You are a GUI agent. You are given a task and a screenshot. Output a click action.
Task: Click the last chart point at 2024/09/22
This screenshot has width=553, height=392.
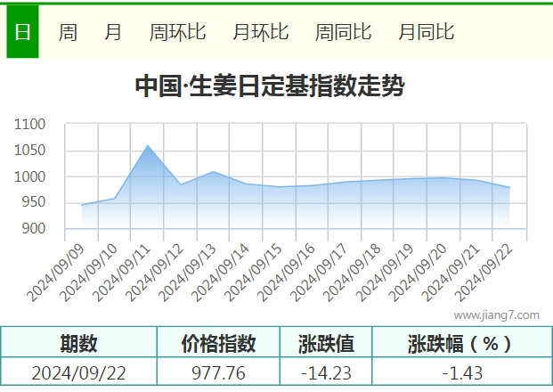tap(509, 187)
